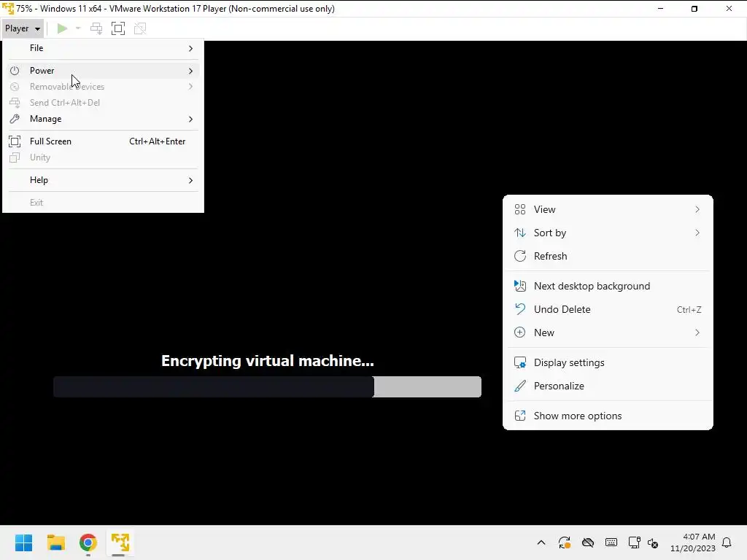Click the Display settings monitor icon
The height and width of the screenshot is (560, 747).
(x=520, y=363)
